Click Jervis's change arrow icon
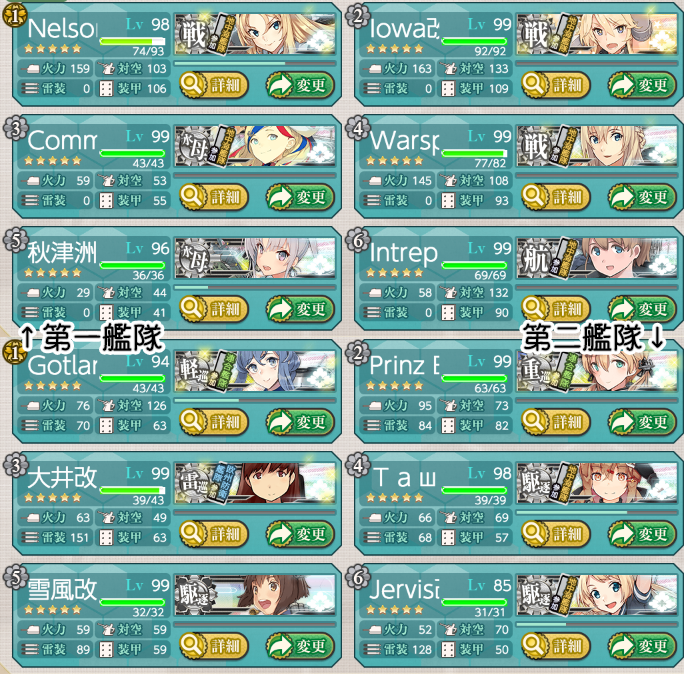The width and height of the screenshot is (684, 674). pos(621,645)
